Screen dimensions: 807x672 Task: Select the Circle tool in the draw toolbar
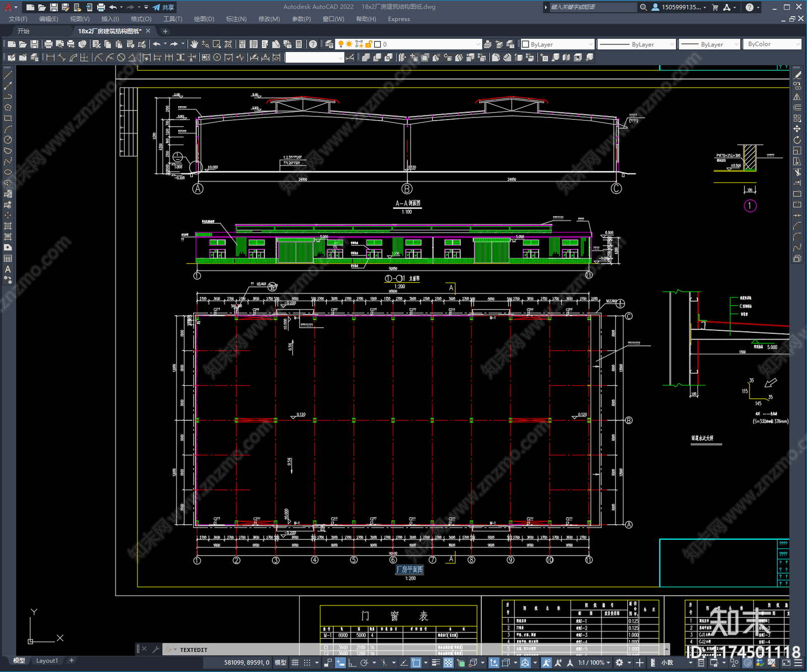[x=8, y=140]
